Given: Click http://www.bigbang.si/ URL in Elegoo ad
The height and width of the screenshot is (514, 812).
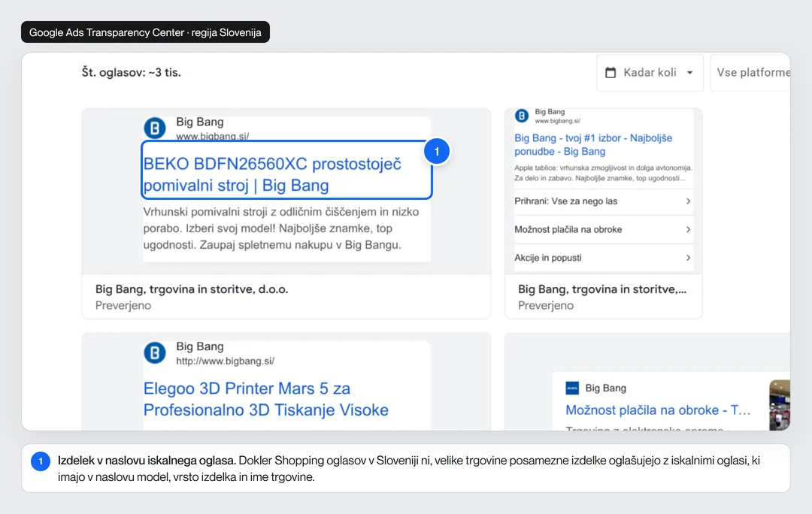Looking at the screenshot, I should (x=226, y=361).
